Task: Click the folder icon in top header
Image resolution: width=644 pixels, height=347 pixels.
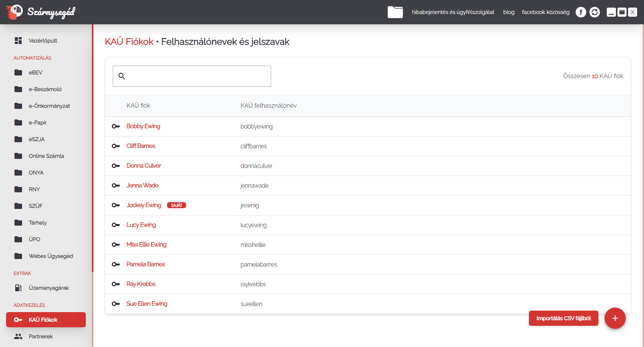Action: (x=395, y=12)
